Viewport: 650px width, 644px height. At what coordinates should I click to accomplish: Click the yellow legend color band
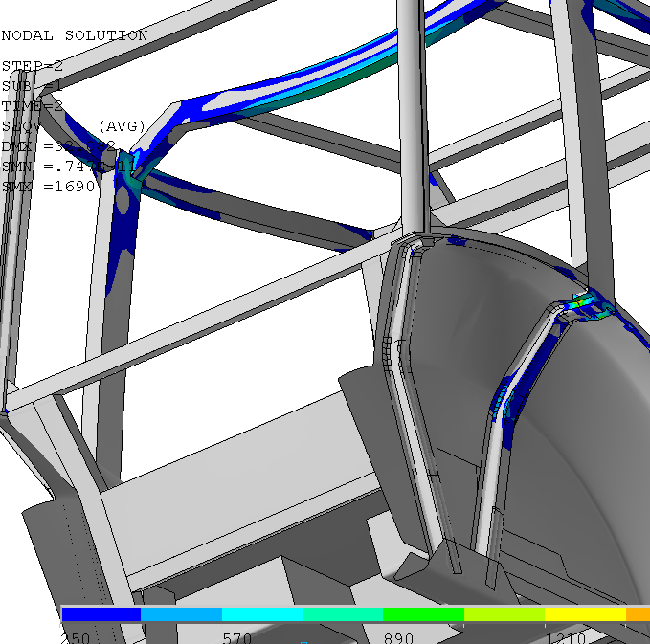(x=585, y=613)
